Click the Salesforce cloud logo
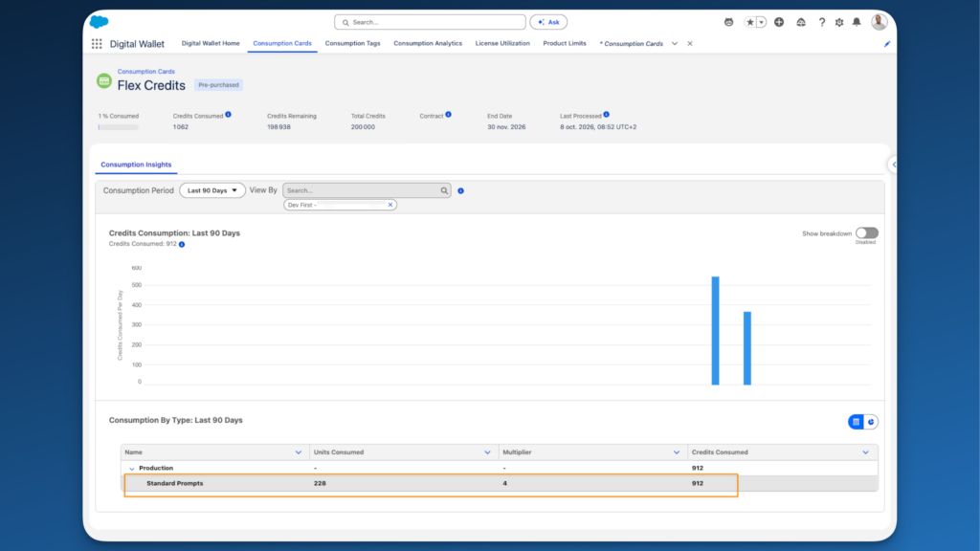980x551 pixels. [x=99, y=22]
